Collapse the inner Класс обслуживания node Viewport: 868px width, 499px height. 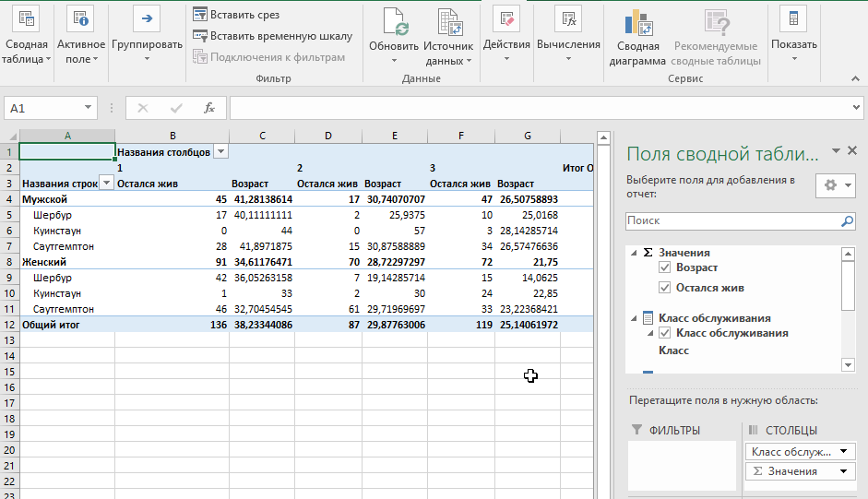point(650,333)
